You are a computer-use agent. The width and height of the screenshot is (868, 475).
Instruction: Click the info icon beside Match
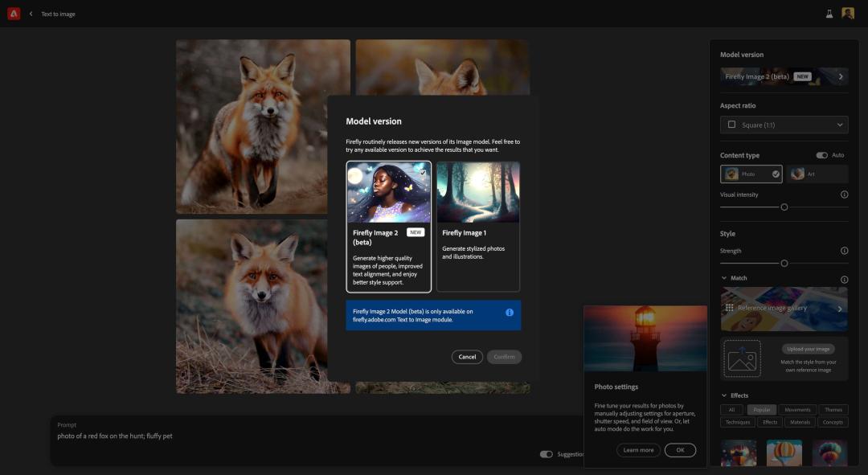(844, 279)
